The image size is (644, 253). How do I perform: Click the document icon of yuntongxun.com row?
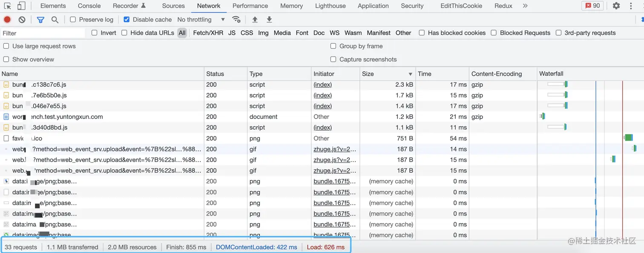[x=6, y=117]
